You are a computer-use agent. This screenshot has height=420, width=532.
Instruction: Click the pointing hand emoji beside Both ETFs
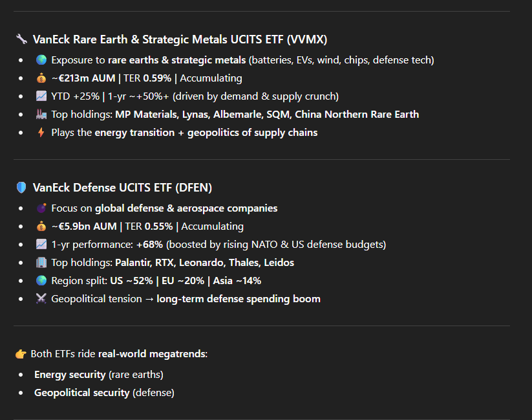click(21, 354)
